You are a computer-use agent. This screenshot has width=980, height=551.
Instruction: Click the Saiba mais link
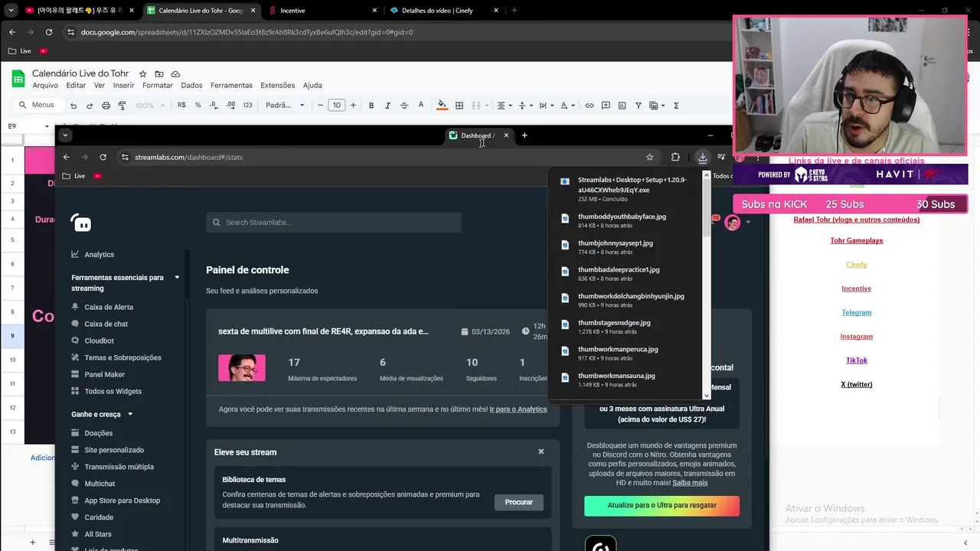tap(690, 483)
